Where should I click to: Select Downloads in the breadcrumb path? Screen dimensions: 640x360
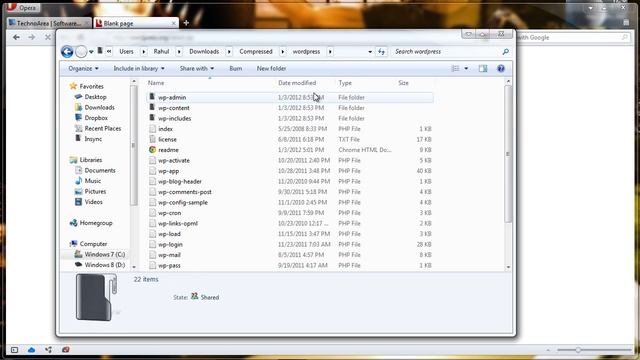[x=204, y=52]
